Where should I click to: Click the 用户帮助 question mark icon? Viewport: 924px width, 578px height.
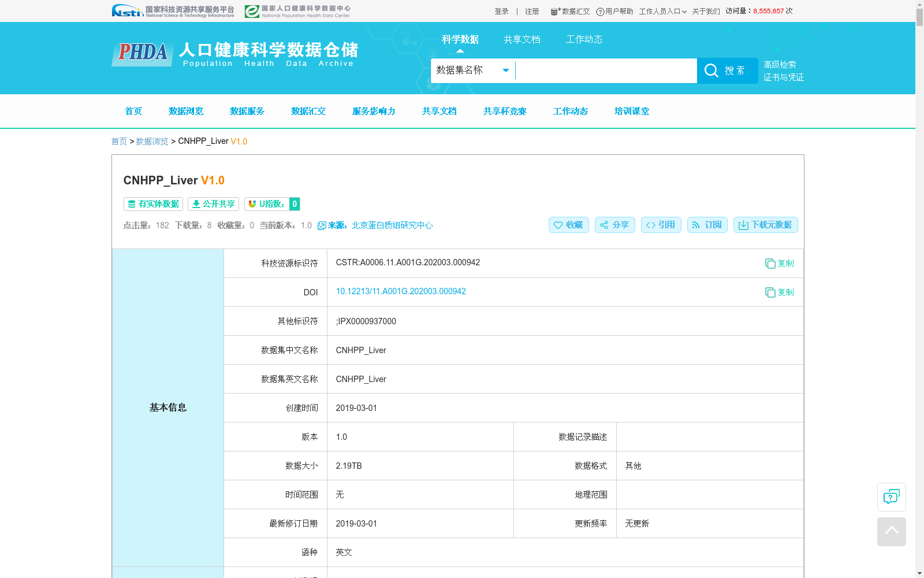pos(600,12)
